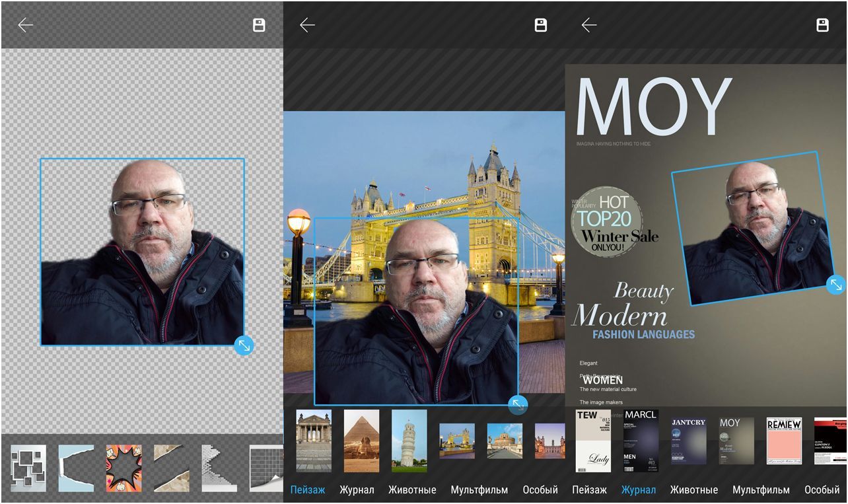Save the cutout photo on the left screen
This screenshot has width=848, height=504.
point(259,25)
